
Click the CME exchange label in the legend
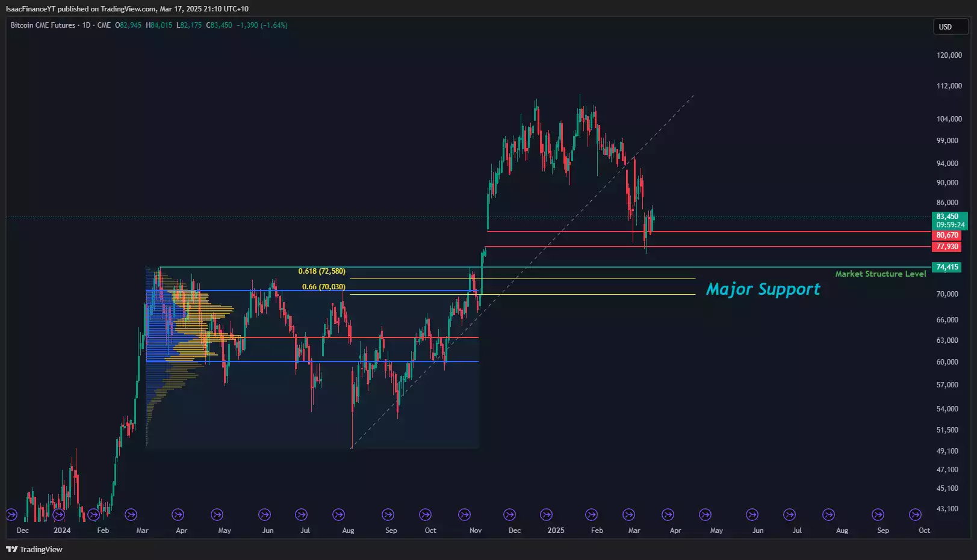(103, 26)
